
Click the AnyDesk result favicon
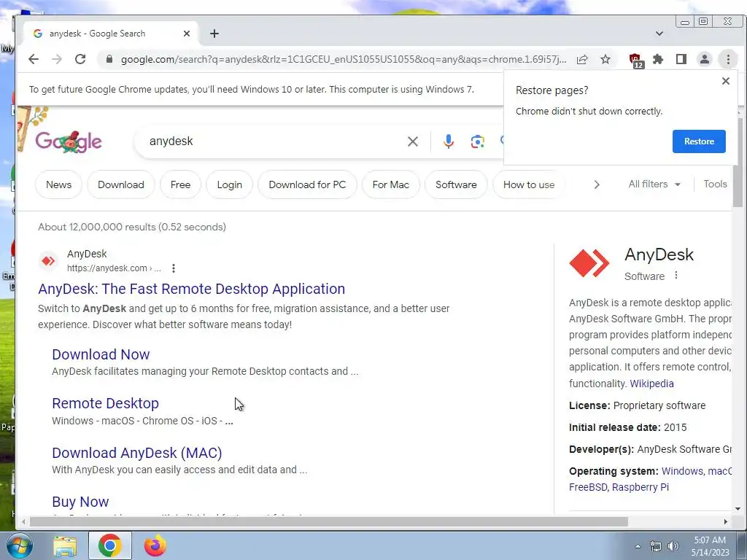pyautogui.click(x=48, y=261)
